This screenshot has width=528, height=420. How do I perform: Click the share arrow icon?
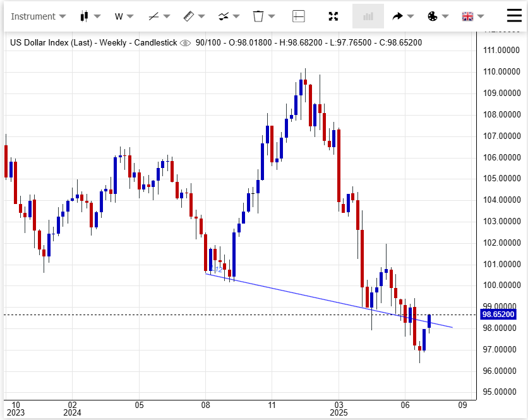point(398,16)
